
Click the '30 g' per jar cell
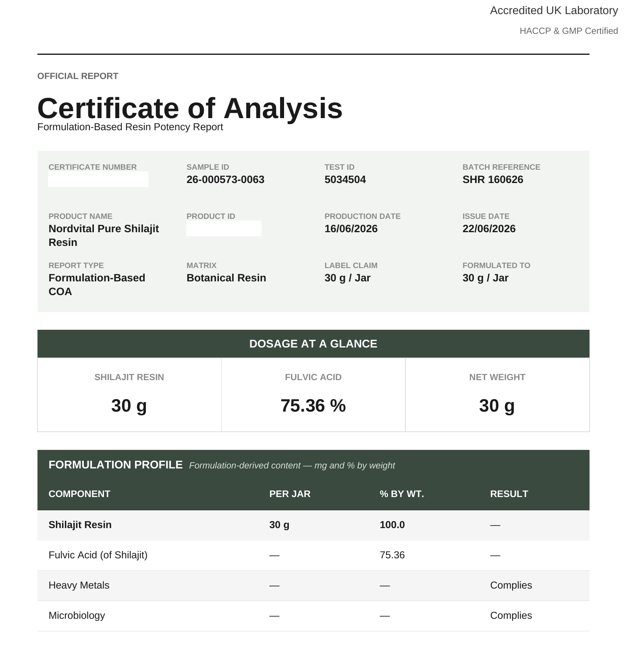279,525
